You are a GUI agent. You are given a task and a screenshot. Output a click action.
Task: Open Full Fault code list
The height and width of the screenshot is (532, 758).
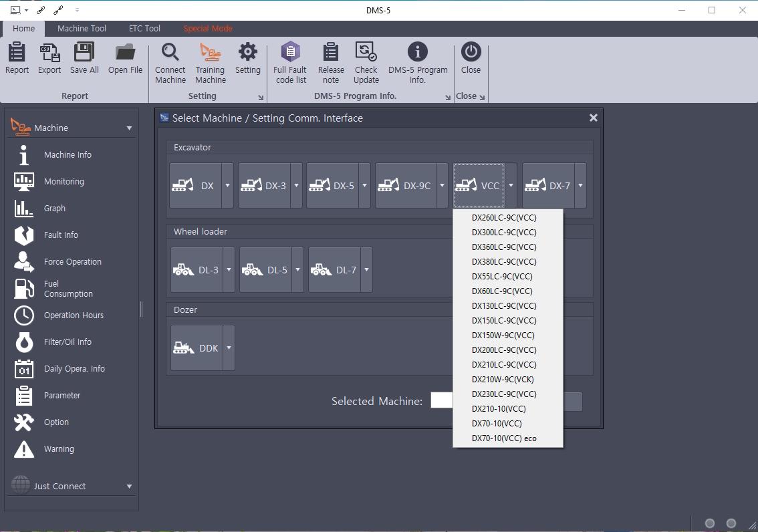(290, 63)
